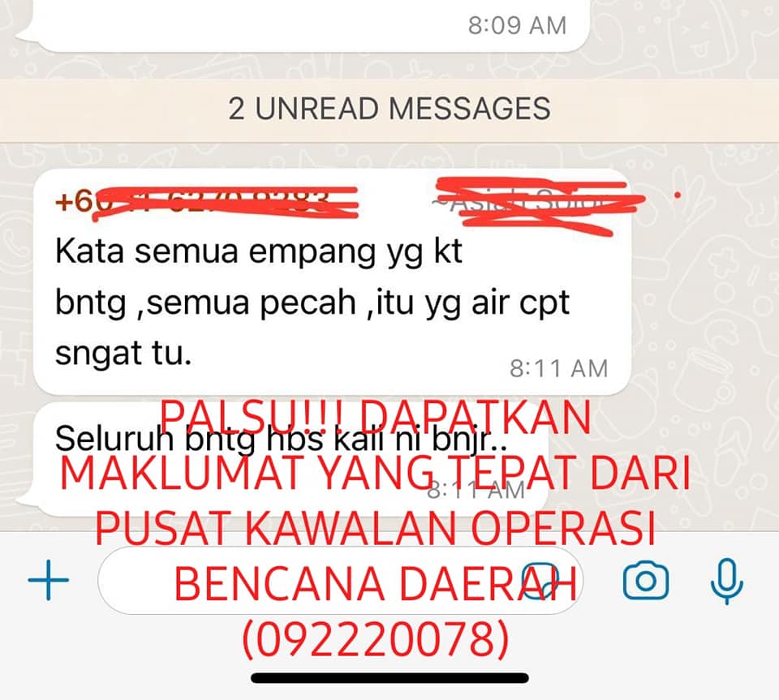Click the BENCANA DAERAH red text
The image size is (779, 700).
[376, 583]
